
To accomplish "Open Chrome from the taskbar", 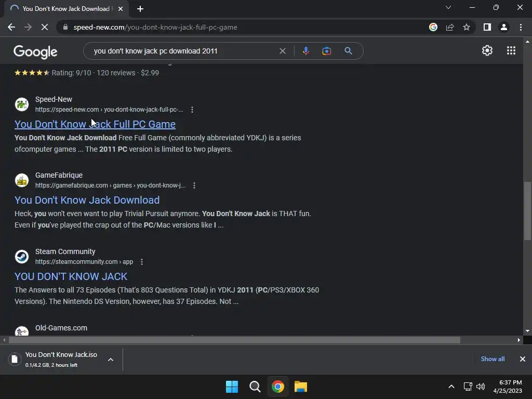I will [277, 387].
